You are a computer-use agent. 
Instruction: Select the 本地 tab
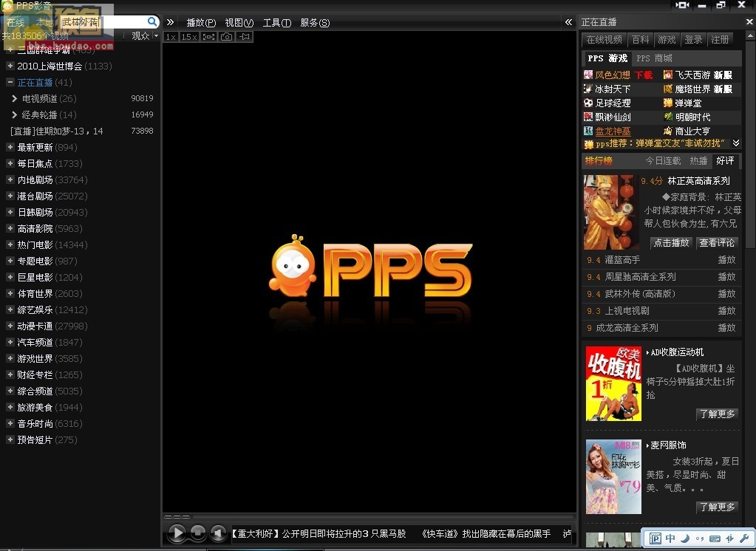(44, 22)
